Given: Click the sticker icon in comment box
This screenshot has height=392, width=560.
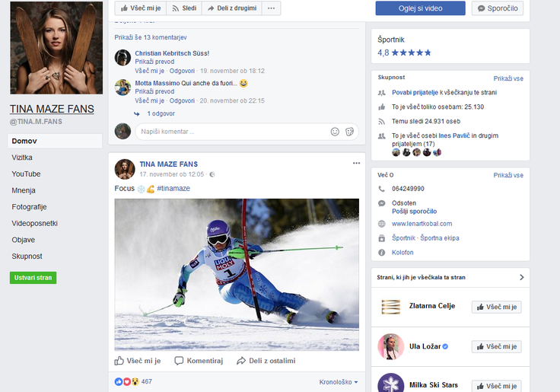Looking at the screenshot, I should (x=350, y=132).
